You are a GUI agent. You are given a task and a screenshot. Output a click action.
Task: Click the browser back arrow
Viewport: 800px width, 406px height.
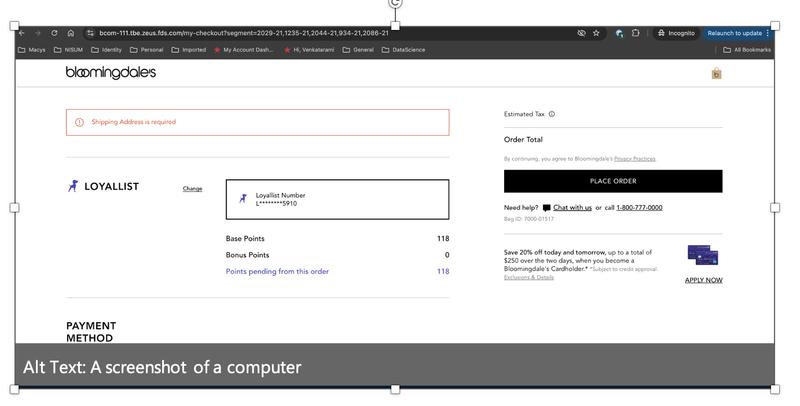point(22,33)
